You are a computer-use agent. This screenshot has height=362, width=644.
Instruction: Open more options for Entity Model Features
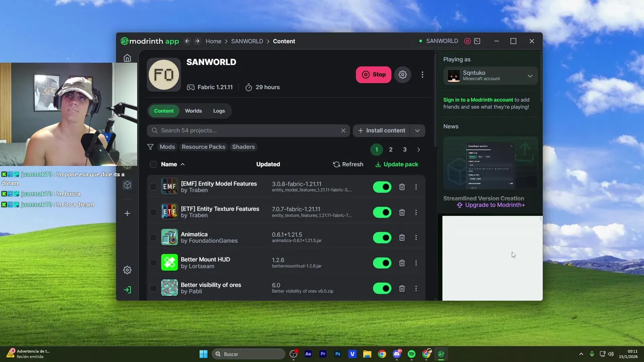point(416,187)
